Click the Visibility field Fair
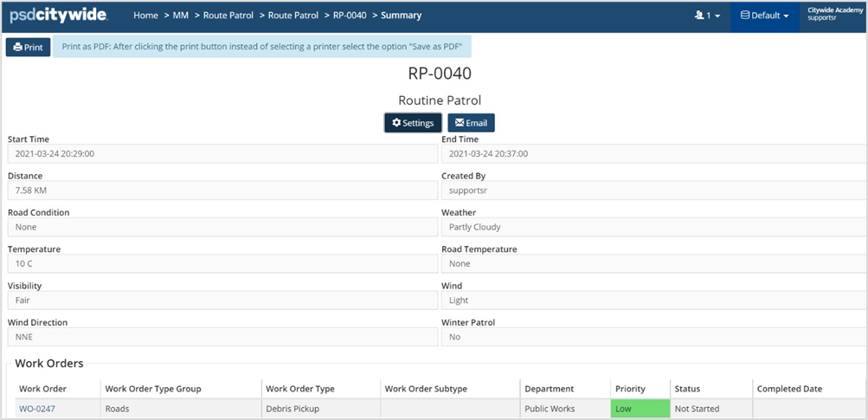This screenshot has height=420, width=868. tap(222, 300)
